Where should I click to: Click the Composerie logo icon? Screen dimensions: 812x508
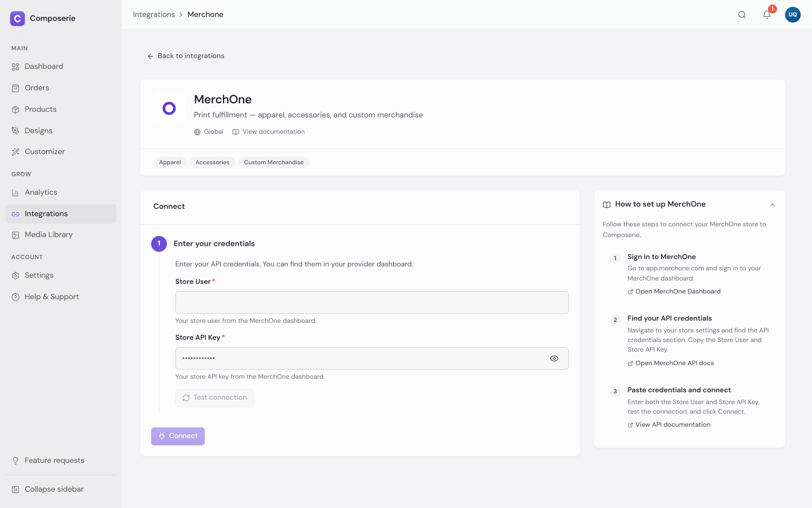[17, 18]
